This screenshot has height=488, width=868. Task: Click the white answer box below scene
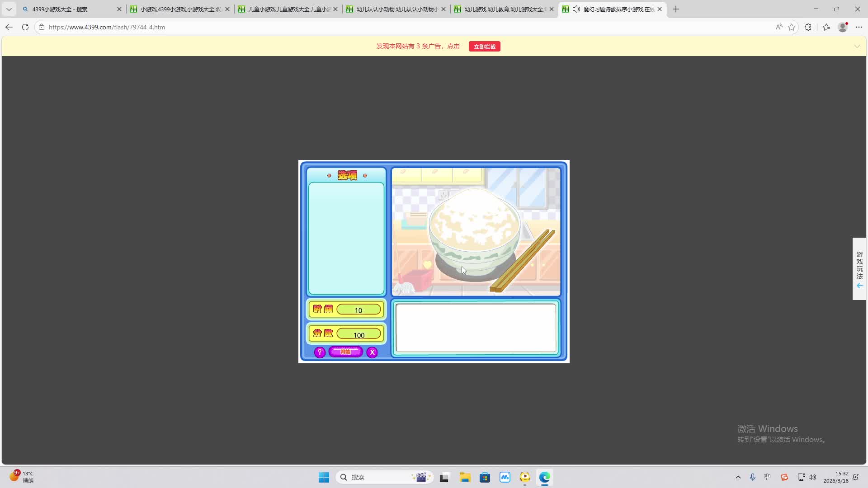point(476,328)
